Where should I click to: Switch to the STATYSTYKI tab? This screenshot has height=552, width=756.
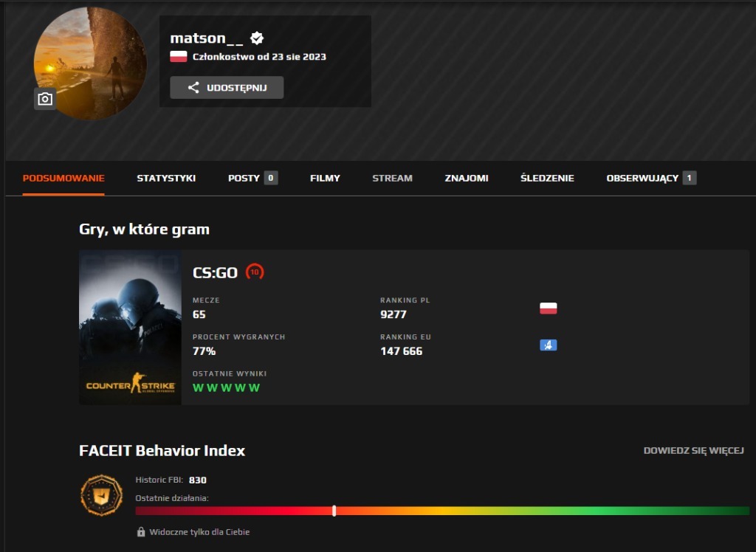pos(165,177)
